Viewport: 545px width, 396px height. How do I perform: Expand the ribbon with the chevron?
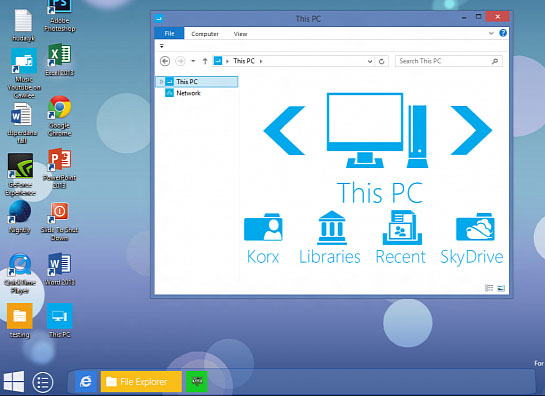pos(491,33)
